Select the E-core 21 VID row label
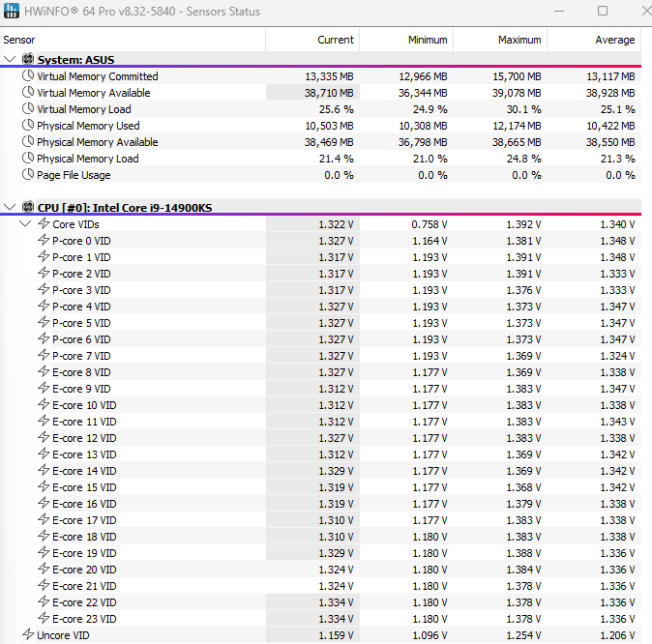This screenshot has width=652, height=644. pyautogui.click(x=84, y=586)
